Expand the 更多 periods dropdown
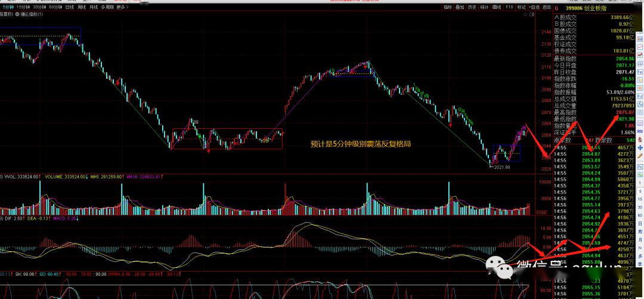Viewport: 644px width, 299px height. click(122, 7)
